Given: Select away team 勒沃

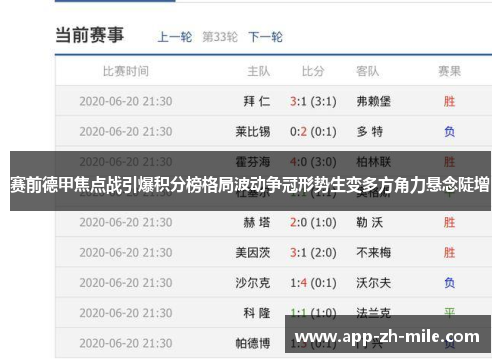Looking at the screenshot, I should coord(370,222).
